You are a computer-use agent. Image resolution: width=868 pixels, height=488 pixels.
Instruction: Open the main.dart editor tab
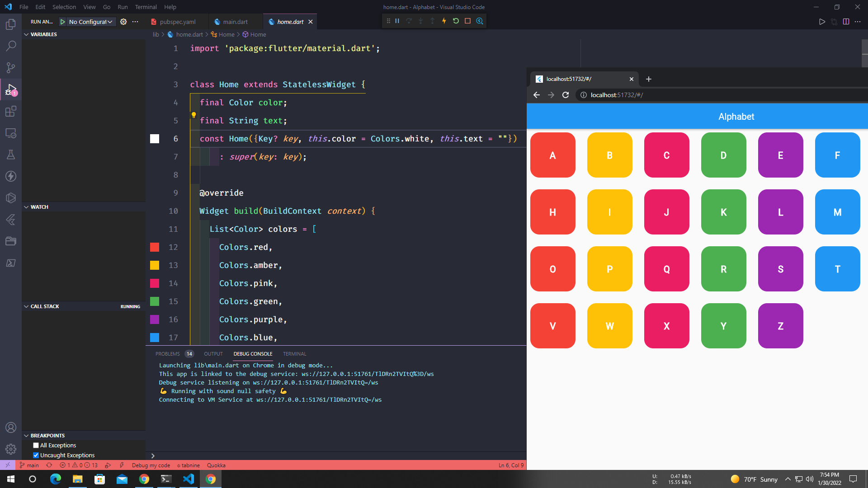(235, 22)
